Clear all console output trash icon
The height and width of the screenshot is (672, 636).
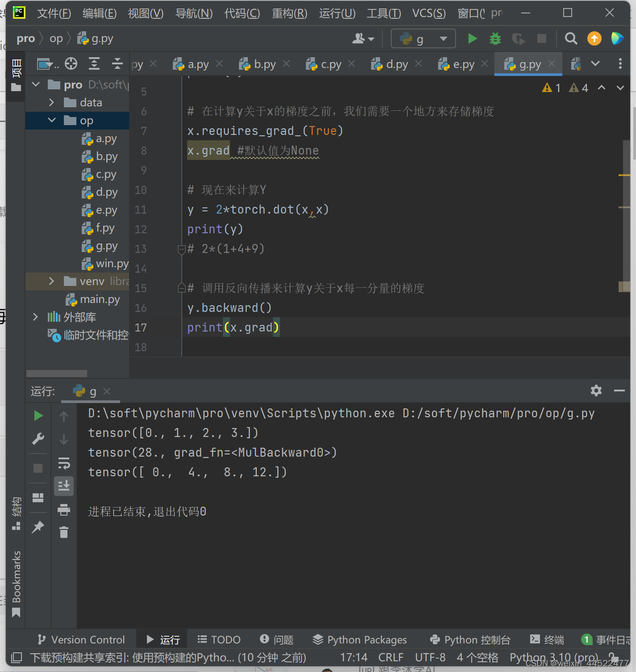click(64, 532)
